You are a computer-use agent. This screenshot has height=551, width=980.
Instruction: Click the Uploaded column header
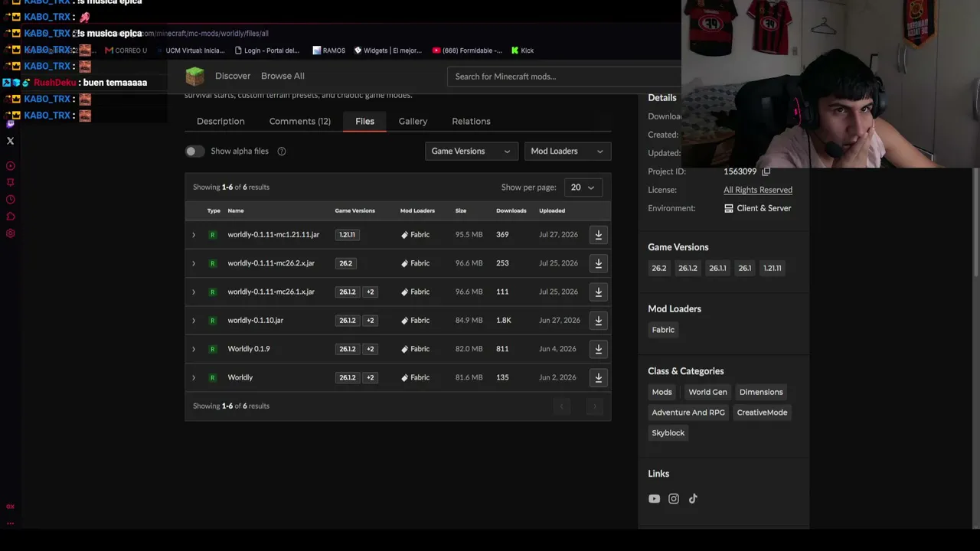[x=552, y=210]
